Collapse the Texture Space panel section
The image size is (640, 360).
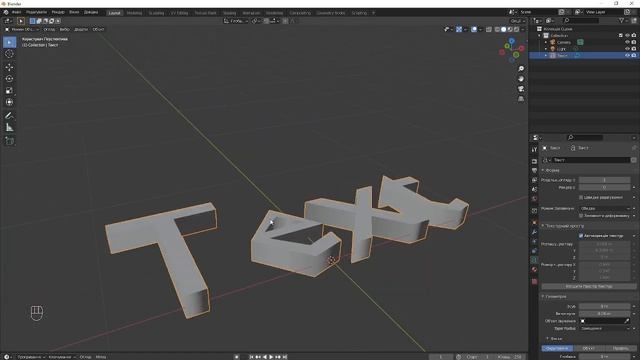point(543,226)
